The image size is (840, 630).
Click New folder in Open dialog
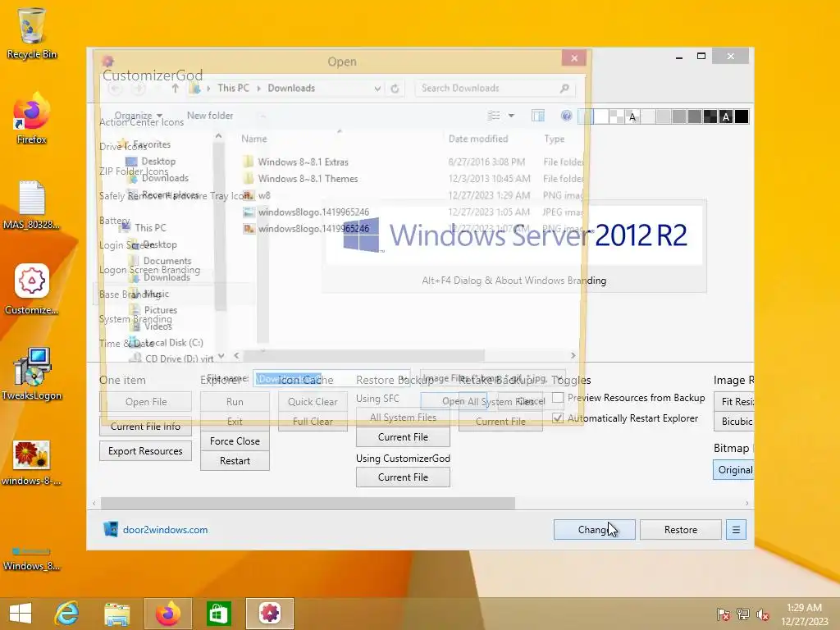[210, 115]
